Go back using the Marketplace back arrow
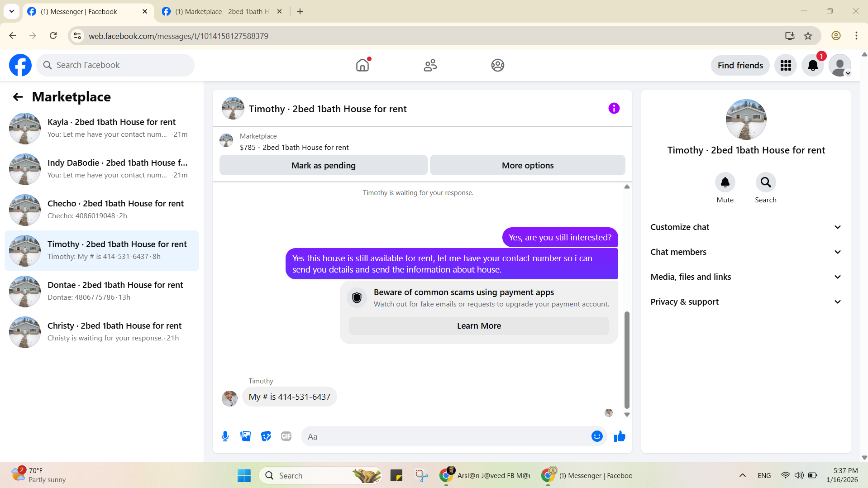Viewport: 868px width, 488px height. pyautogui.click(x=18, y=97)
